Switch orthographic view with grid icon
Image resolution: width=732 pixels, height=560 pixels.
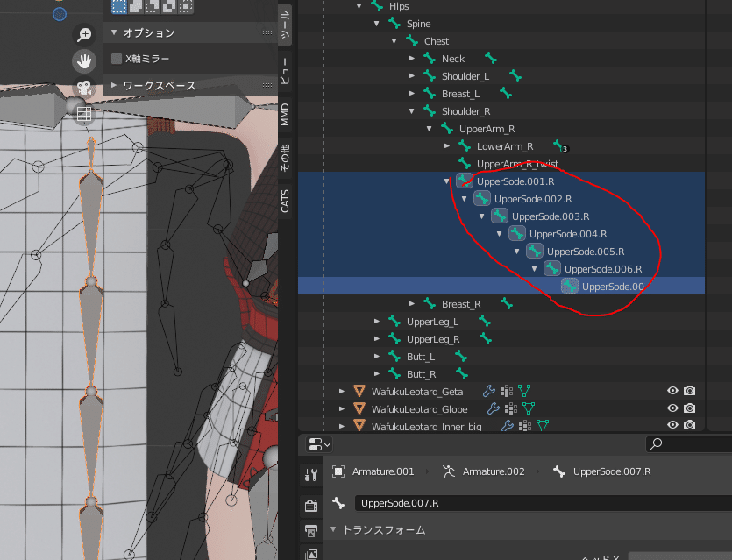coord(84,114)
